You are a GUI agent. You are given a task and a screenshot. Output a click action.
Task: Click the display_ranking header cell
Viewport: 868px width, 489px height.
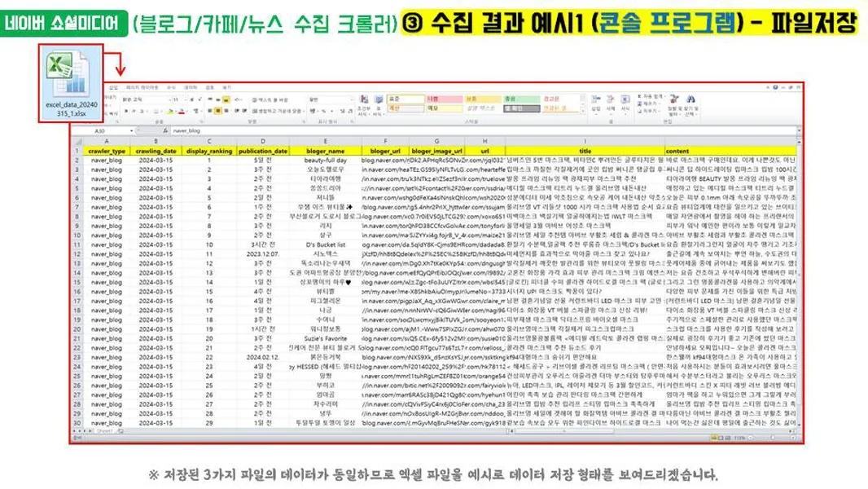coord(209,151)
